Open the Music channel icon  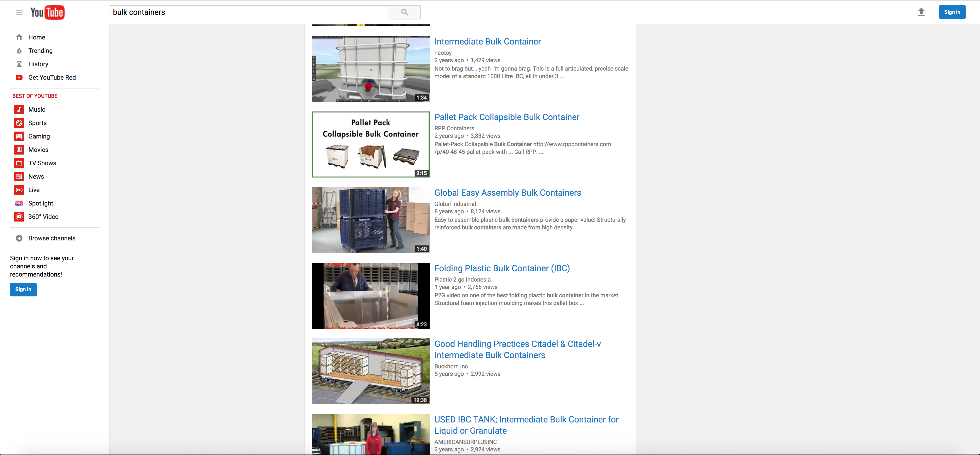tap(19, 110)
